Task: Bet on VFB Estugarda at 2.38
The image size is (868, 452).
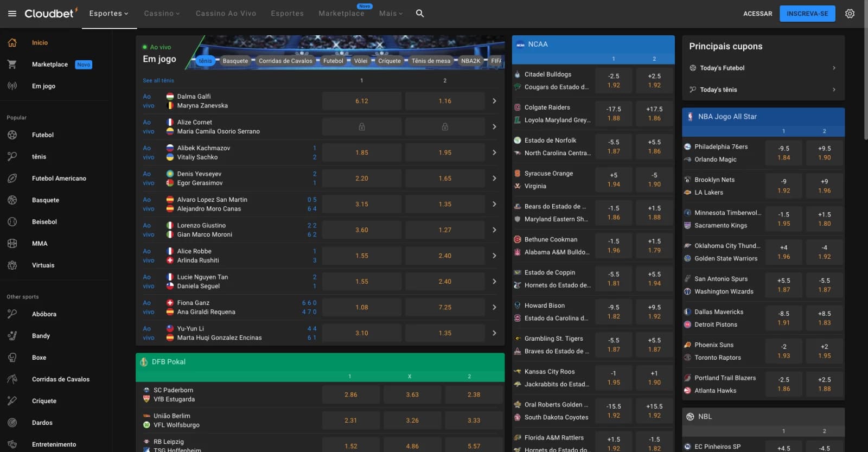Action: click(x=474, y=394)
